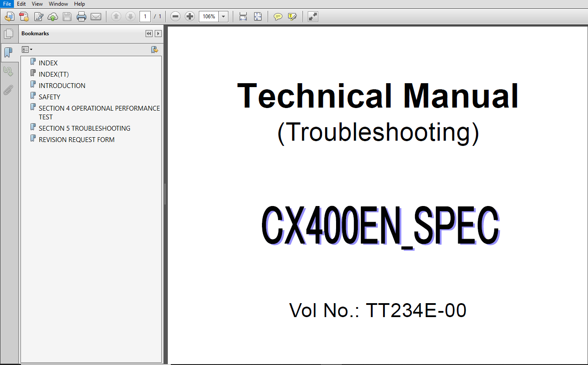The height and width of the screenshot is (365, 588).
Task: Select the INDEX bookmark
Action: pos(48,63)
